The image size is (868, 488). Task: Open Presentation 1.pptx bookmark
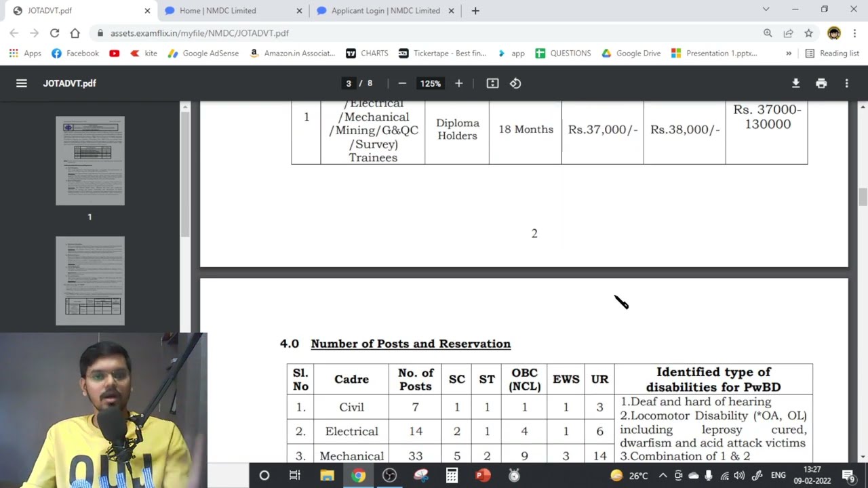point(714,54)
